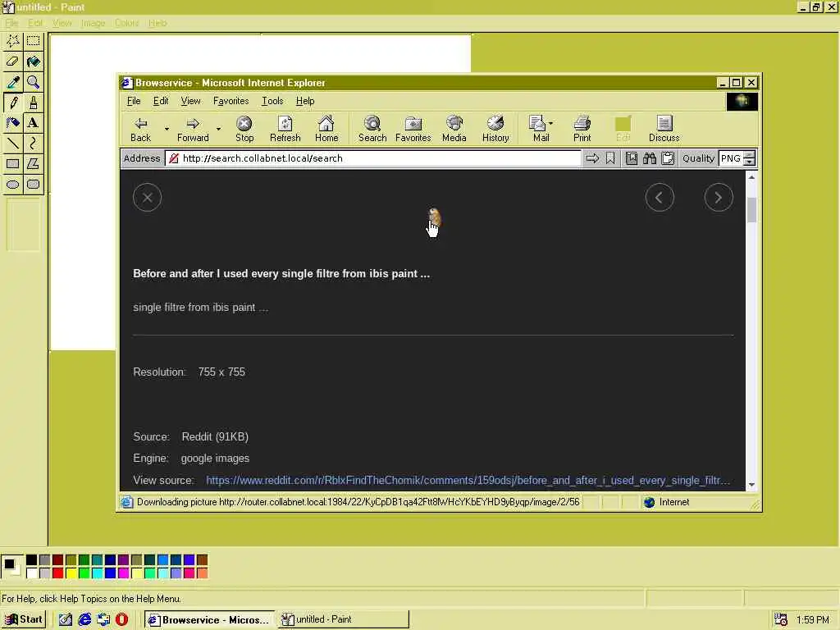840x630 pixels.
Task: Click the bookmark icon beside the Go arrow
Action: [610, 158]
